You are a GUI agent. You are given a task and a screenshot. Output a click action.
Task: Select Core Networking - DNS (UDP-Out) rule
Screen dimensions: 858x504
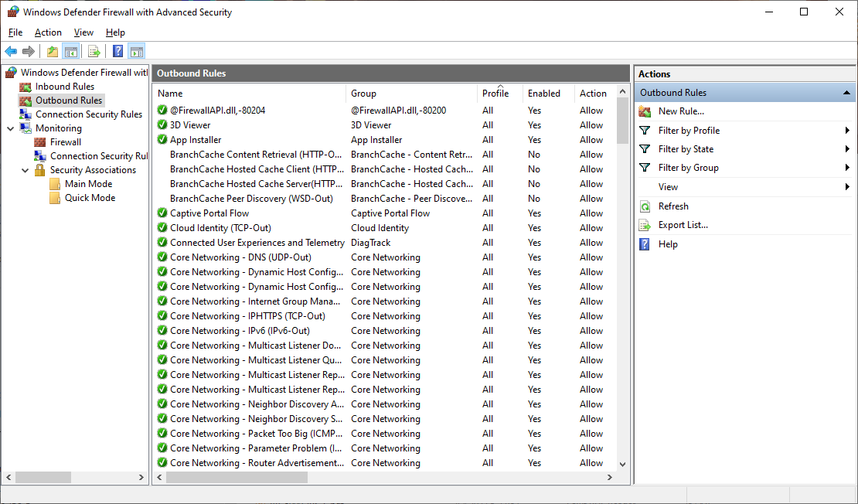pyautogui.click(x=240, y=257)
